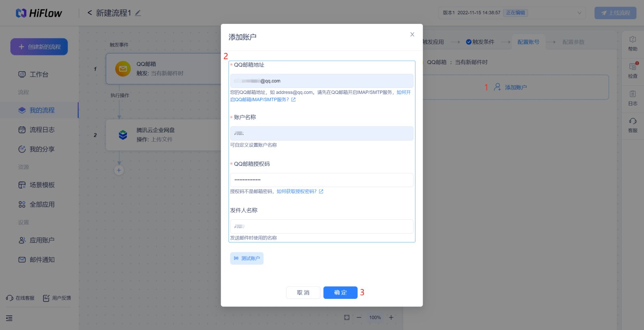Click the 邮件通知 envelope icon
Image resolution: width=644 pixels, height=330 pixels.
point(22,260)
